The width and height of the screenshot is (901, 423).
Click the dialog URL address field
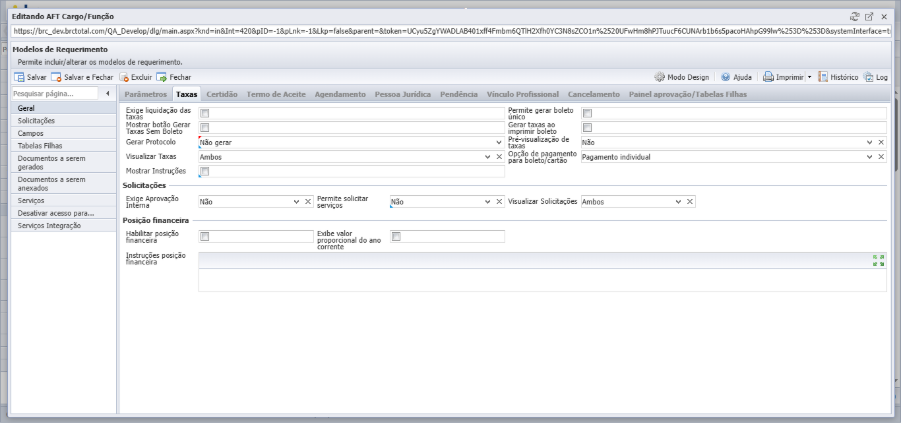[451, 31]
